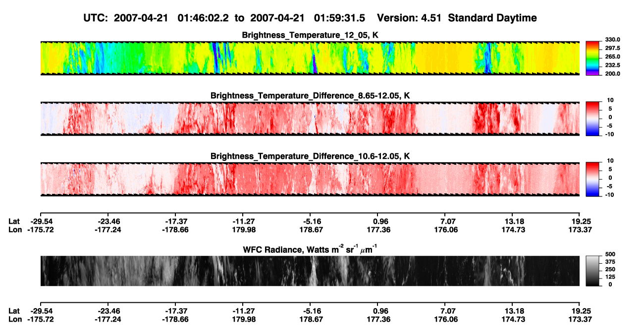
Task: Click the 500 label on the radiance colorbar
Action: pyautogui.click(x=610, y=254)
